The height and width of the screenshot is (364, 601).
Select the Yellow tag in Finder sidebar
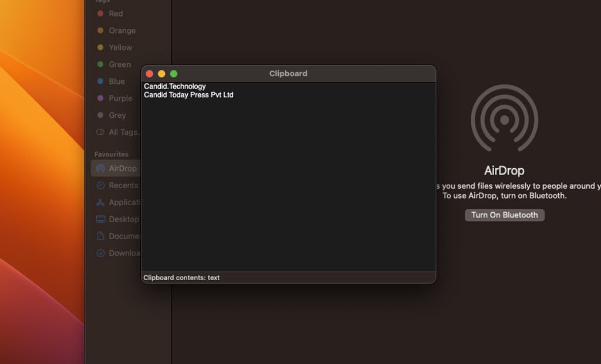click(x=120, y=47)
